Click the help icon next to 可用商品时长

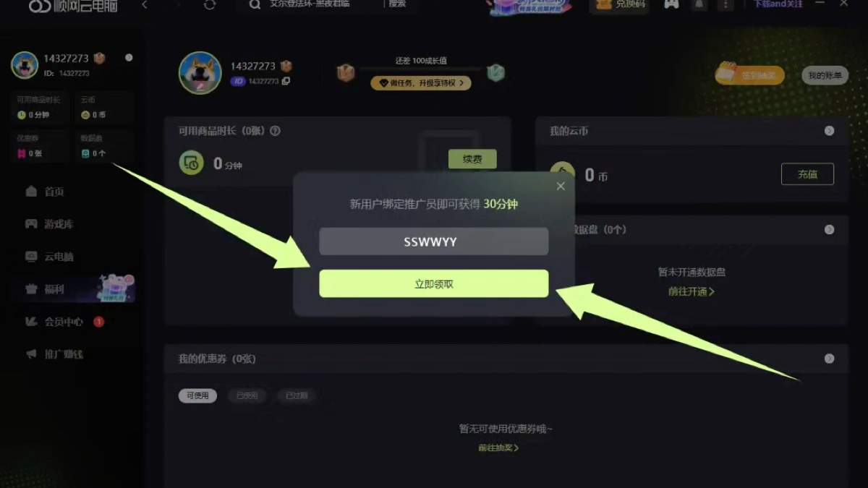pyautogui.click(x=275, y=131)
